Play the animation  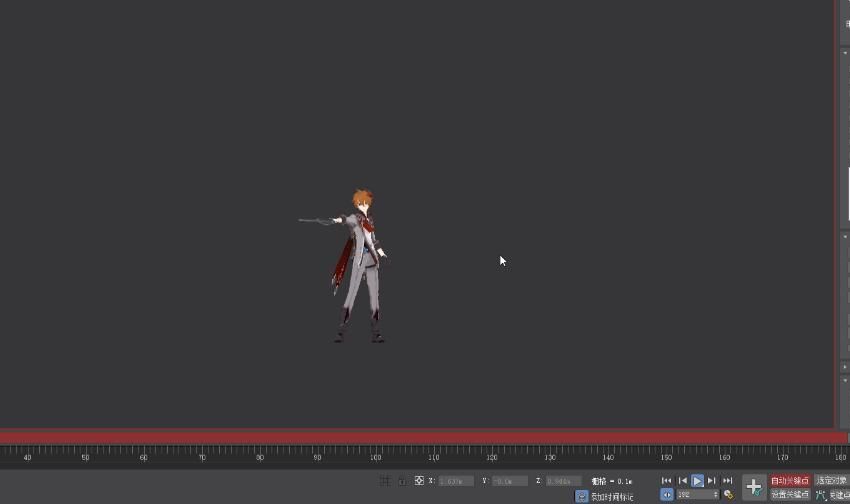pyautogui.click(x=697, y=481)
